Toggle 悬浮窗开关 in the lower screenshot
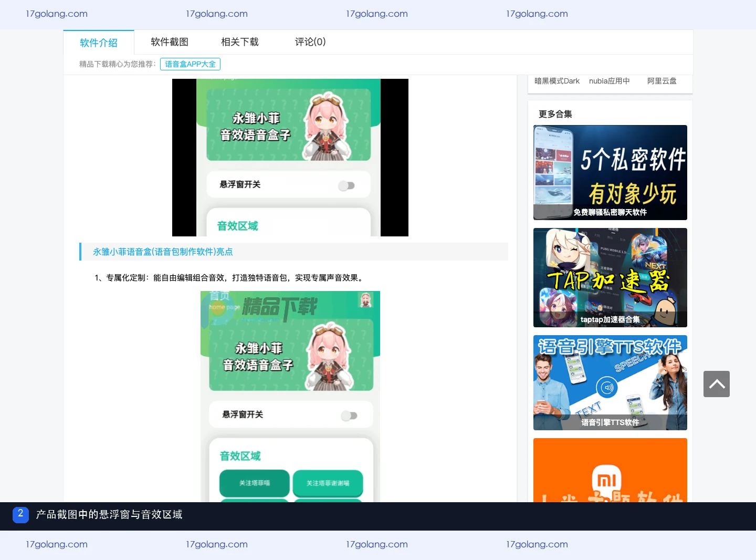 tap(349, 416)
